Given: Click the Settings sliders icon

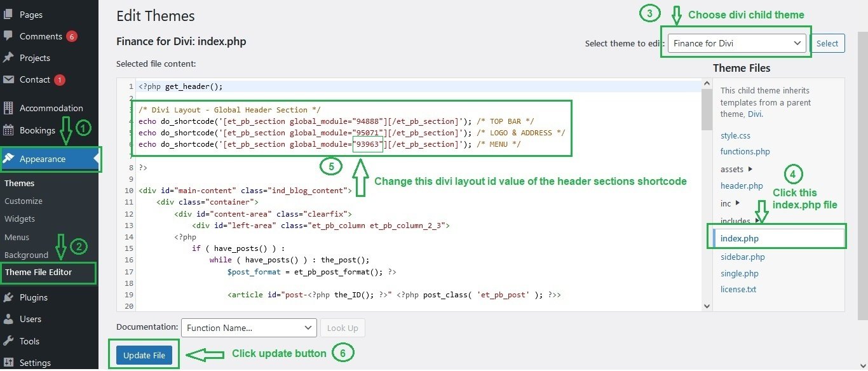Looking at the screenshot, I should 8,363.
